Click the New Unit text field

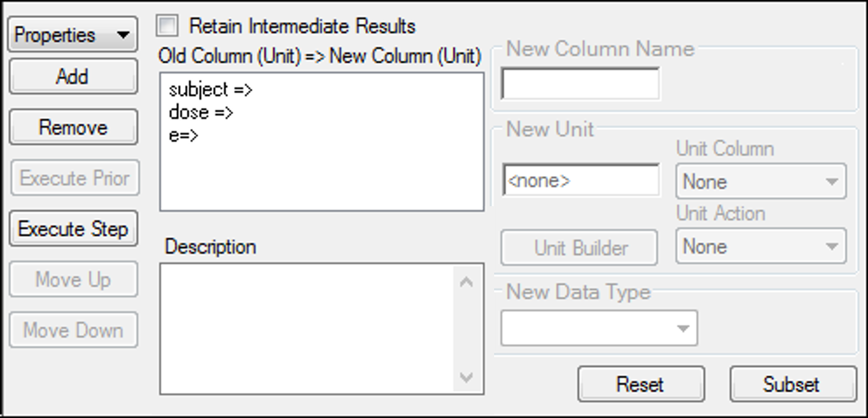tap(580, 181)
